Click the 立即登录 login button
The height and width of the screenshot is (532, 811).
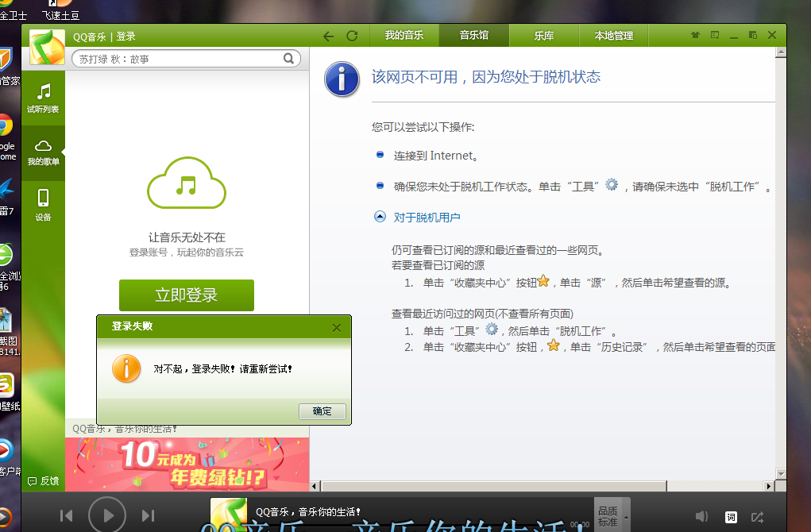click(186, 295)
